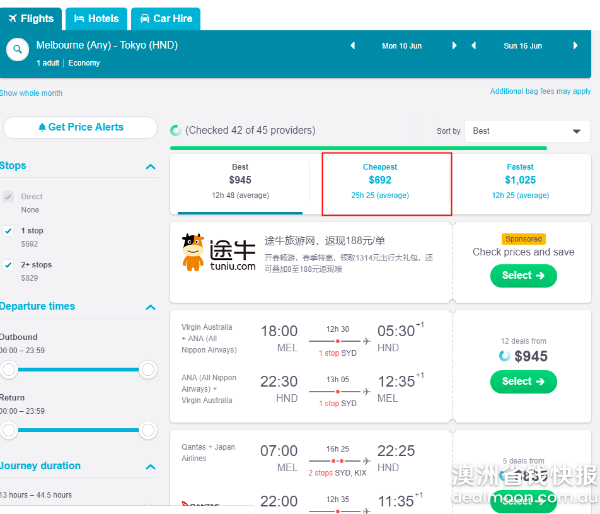Click the Sponsored badge
This screenshot has height=514, width=600.
523,239
